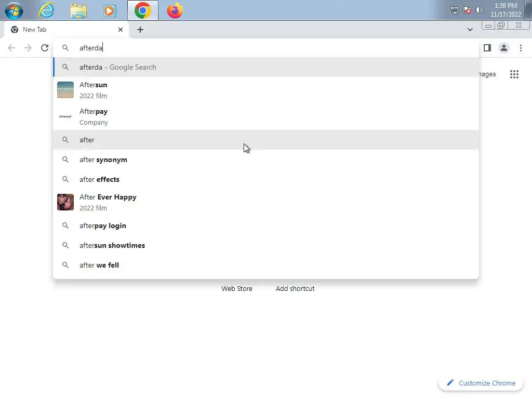This screenshot has width=532, height=399.
Task: Reload the page with refresh icon
Action: (x=45, y=48)
